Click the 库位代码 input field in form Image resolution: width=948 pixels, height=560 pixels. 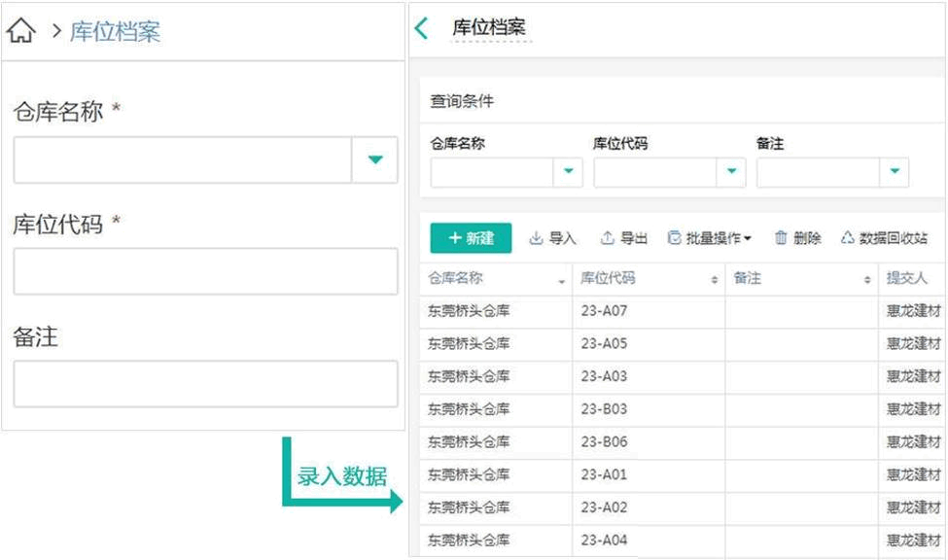(x=205, y=271)
